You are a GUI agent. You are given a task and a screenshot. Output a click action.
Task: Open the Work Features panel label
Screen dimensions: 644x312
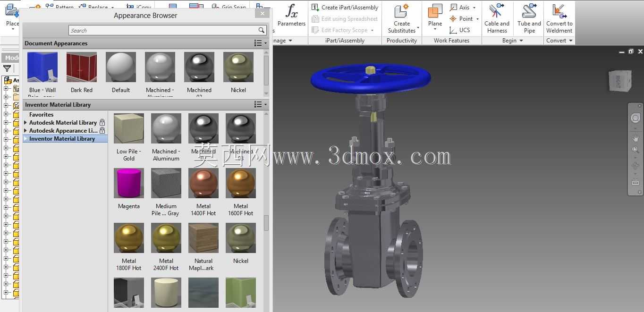[x=451, y=41]
